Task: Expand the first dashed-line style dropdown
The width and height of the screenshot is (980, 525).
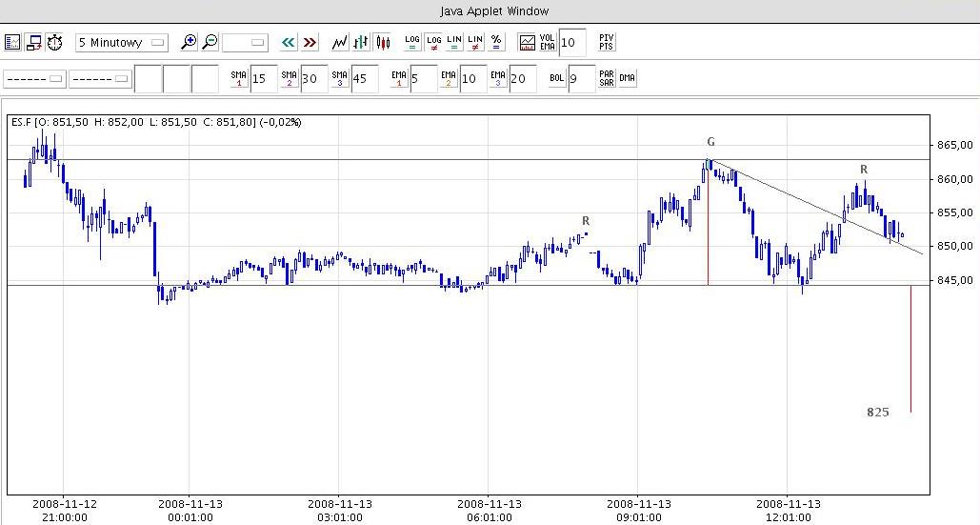Action: coord(35,78)
